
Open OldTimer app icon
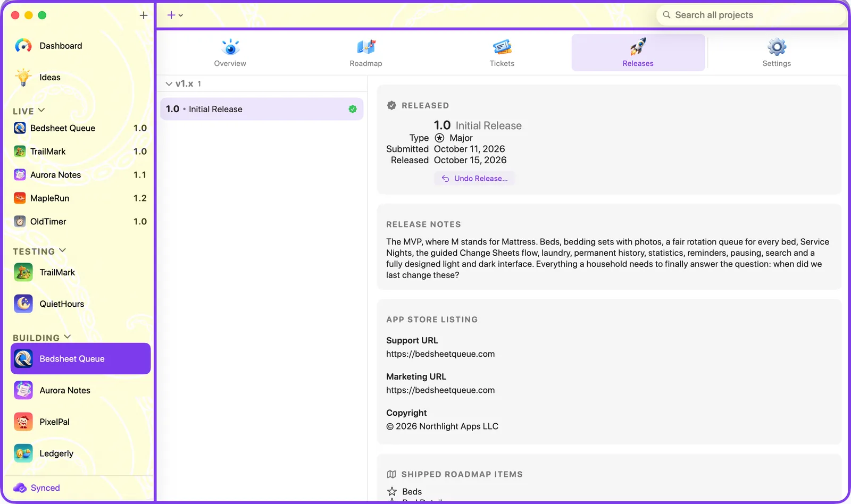[20, 222]
